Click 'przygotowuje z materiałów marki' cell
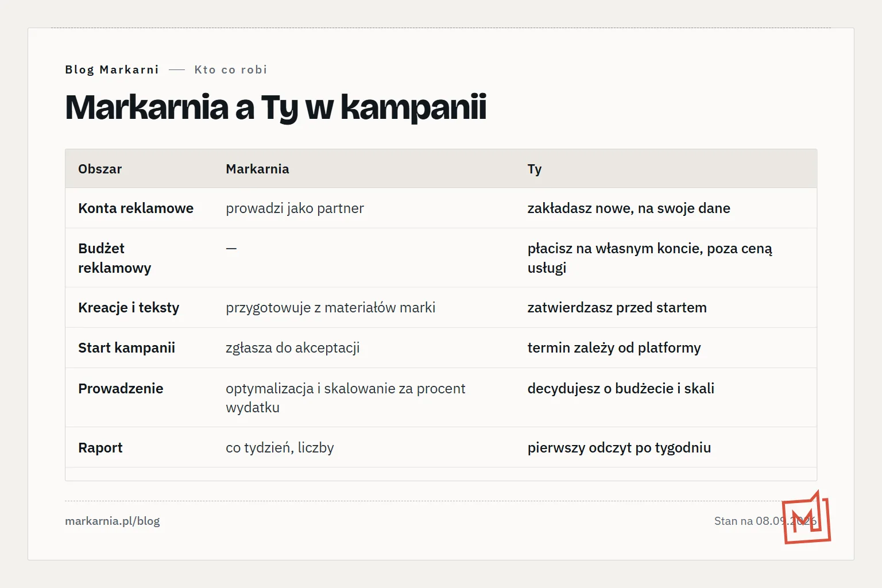Viewport: 882px width, 588px height. 331,307
